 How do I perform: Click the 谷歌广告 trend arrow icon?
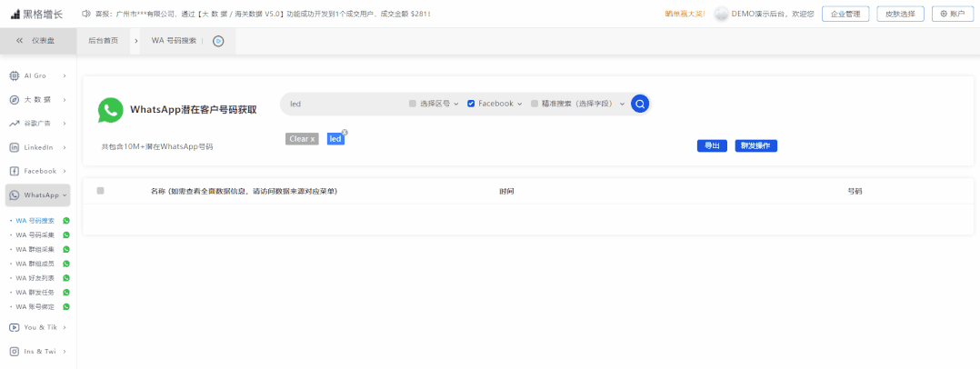[15, 124]
